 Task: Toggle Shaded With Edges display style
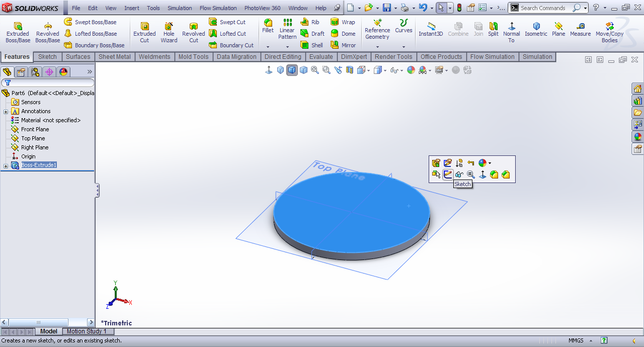[292, 70]
